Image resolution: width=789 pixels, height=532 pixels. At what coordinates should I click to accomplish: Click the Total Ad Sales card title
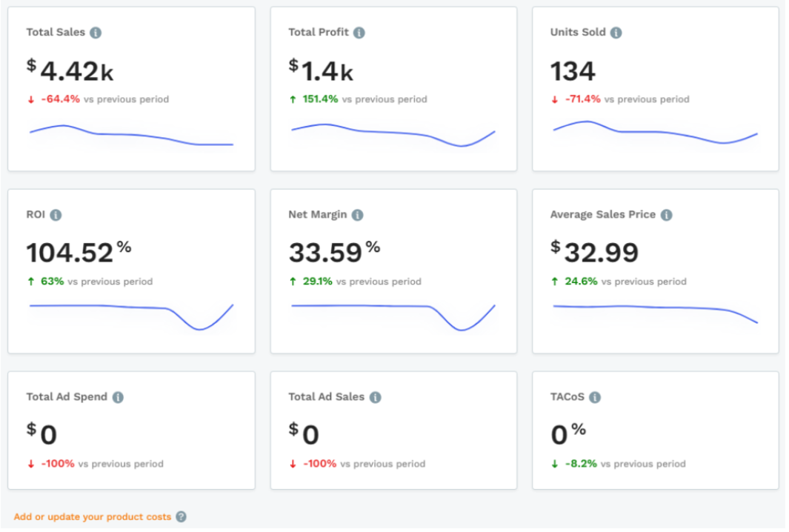327,397
